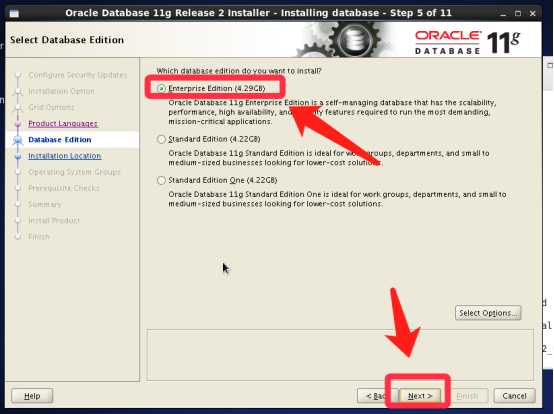Go back with the Back button
Screen dimensions: 554x414
point(375,396)
